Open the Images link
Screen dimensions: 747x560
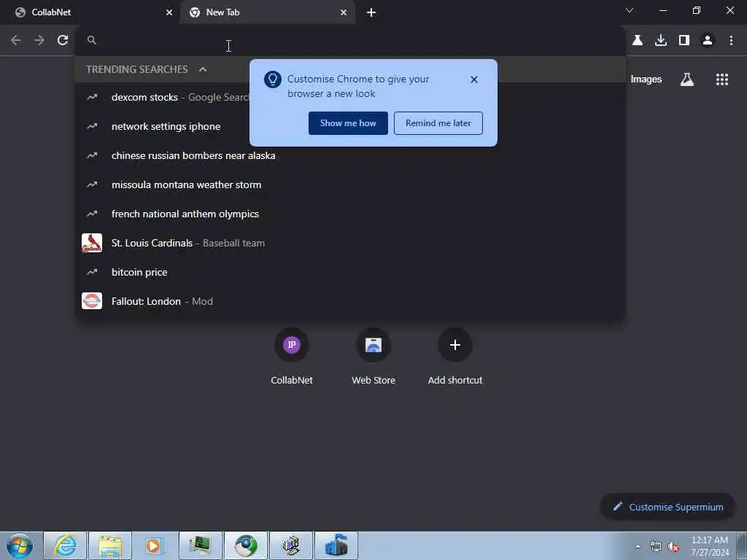[x=646, y=79]
